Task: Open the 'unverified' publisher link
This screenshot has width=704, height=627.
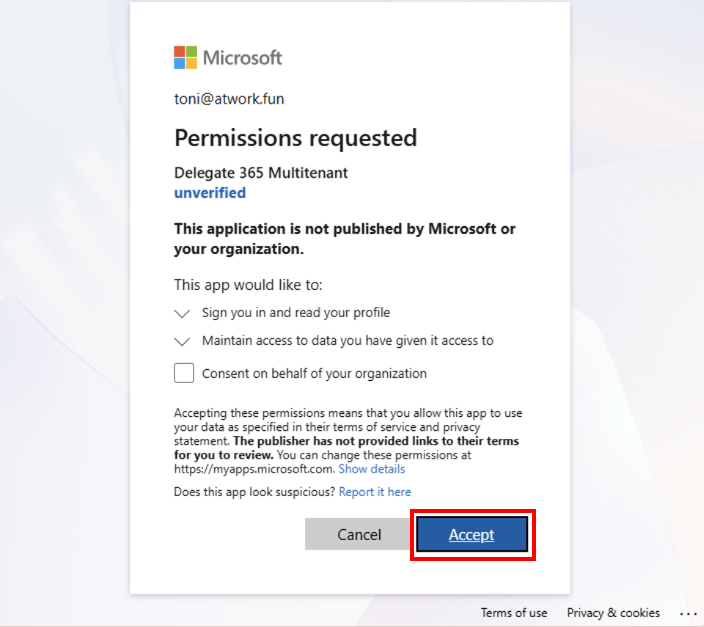Action: coord(210,193)
